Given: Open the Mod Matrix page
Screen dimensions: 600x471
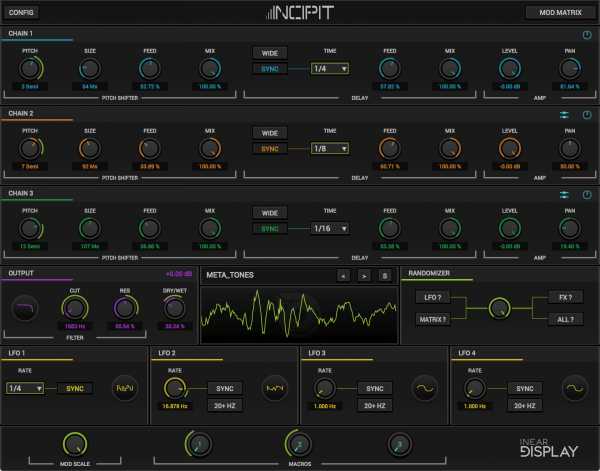Looking at the screenshot, I should [561, 13].
